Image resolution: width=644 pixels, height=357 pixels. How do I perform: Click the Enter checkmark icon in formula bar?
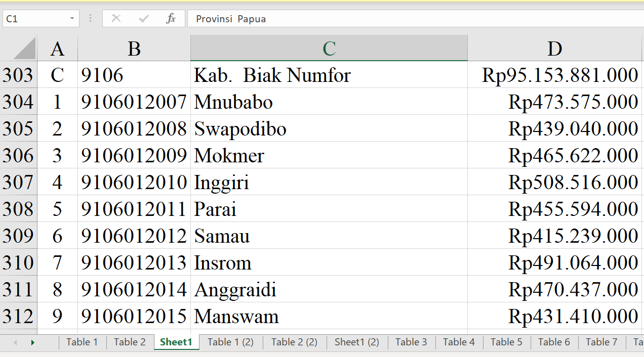pos(144,19)
